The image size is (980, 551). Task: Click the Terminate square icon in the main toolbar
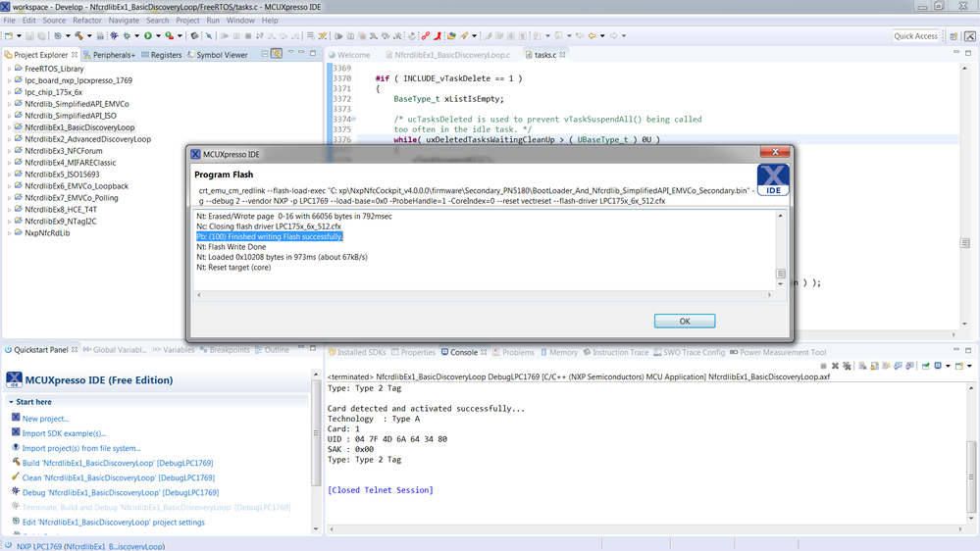[x=248, y=36]
